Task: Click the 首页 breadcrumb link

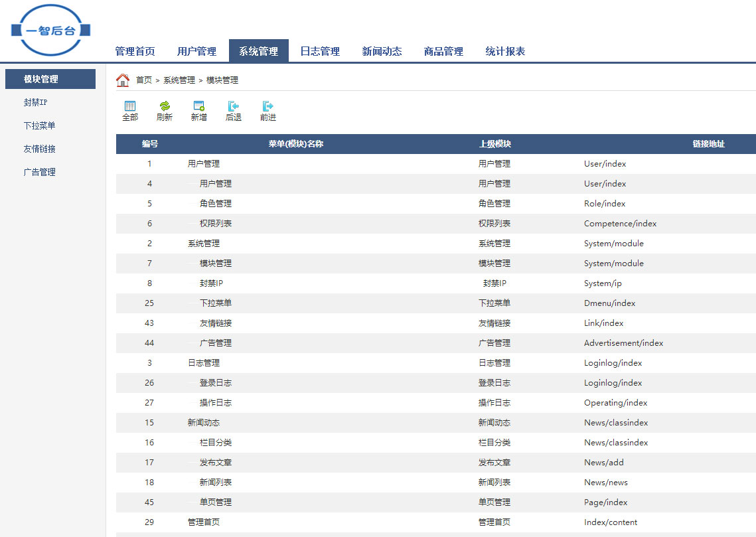Action: pyautogui.click(x=144, y=80)
